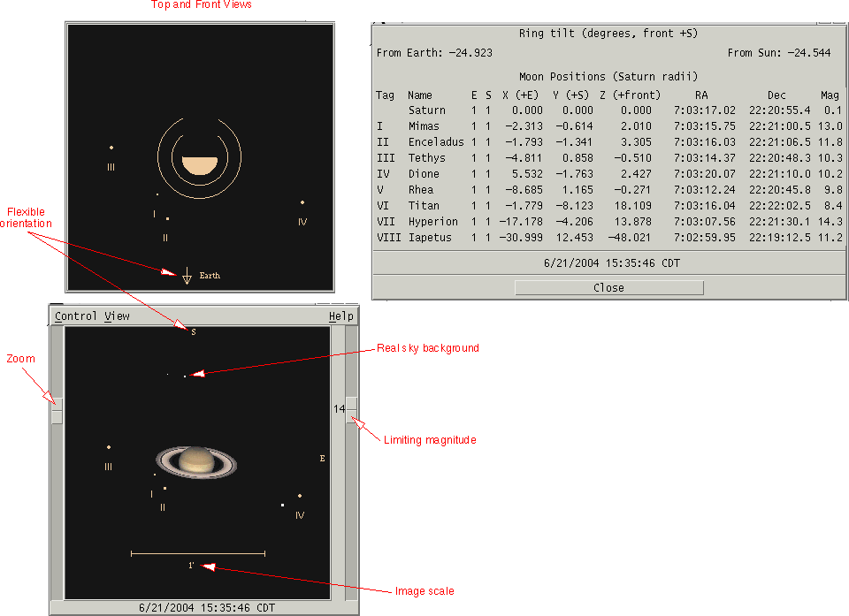
Task: Click the 1 arcminute image scale bar
Action: point(198,553)
